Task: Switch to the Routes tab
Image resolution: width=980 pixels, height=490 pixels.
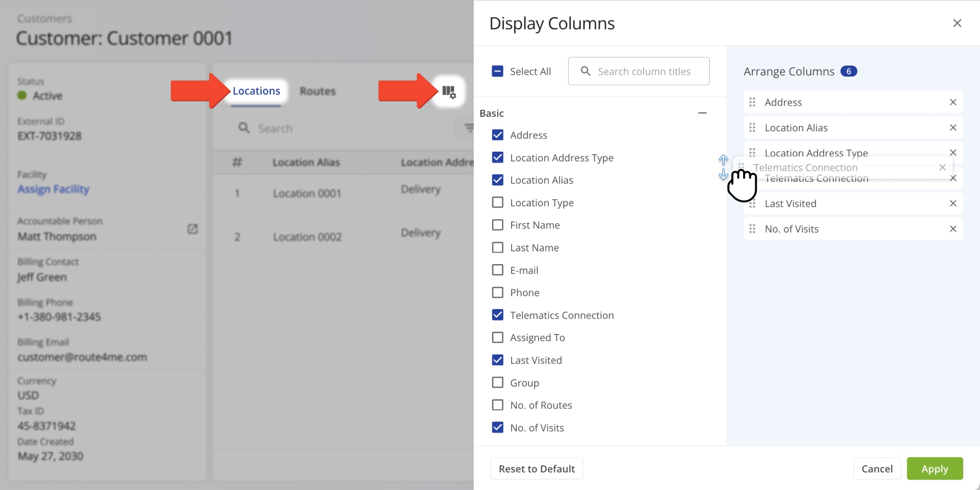Action: pos(318,91)
